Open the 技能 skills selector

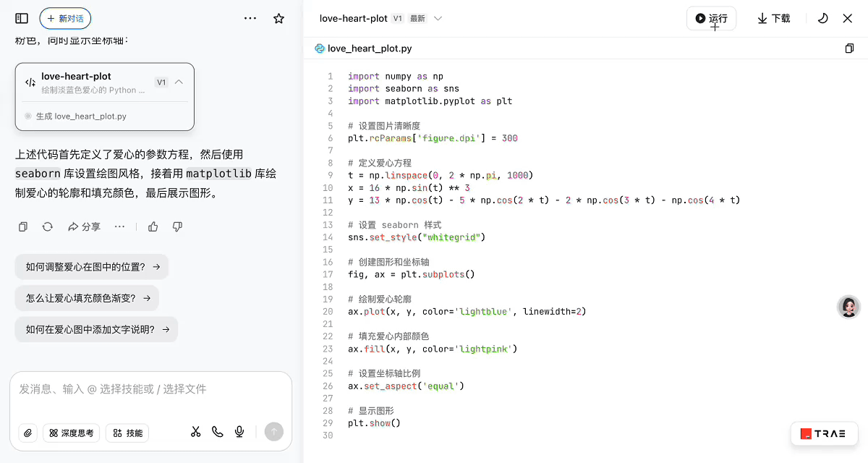pyautogui.click(x=127, y=433)
